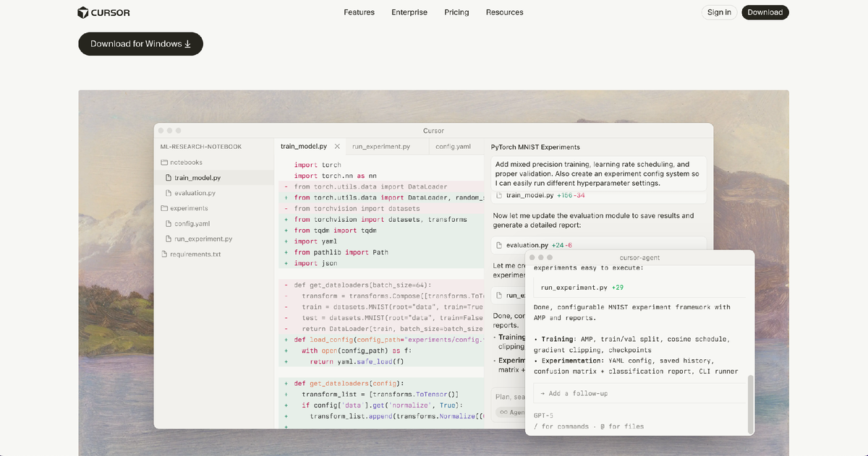Open the Enterprise page
Screen dimensions: 868x456
(409, 12)
